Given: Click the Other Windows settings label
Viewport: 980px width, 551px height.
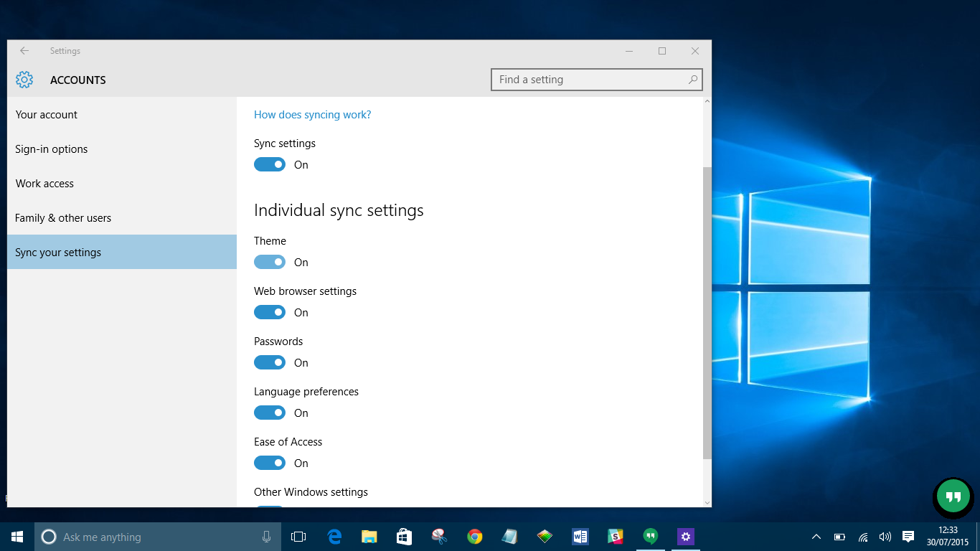Looking at the screenshot, I should [311, 492].
